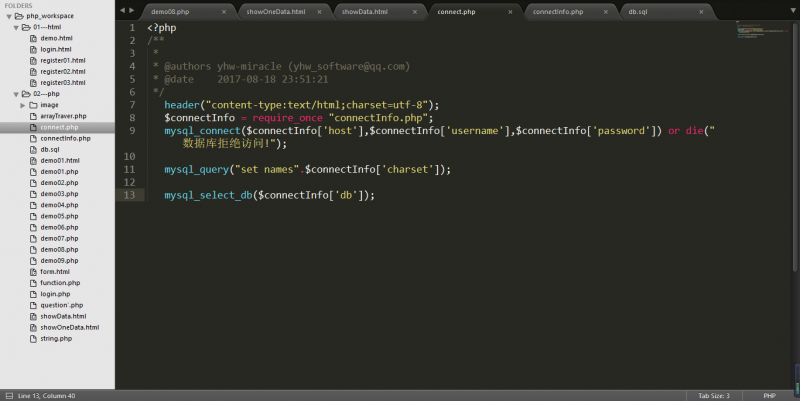The width and height of the screenshot is (800, 401).
Task: Click the sidebar toggle icon in status bar
Action: (x=7, y=396)
